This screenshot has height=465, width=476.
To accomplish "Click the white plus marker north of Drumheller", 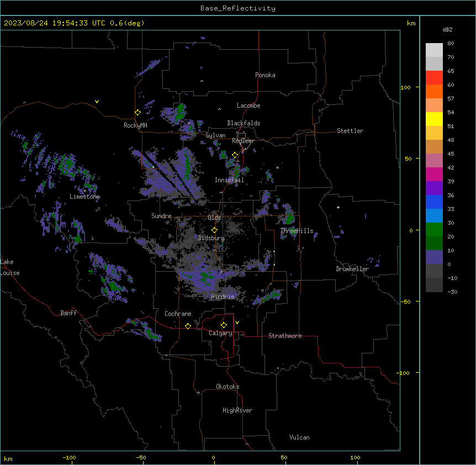I will point(338,207).
